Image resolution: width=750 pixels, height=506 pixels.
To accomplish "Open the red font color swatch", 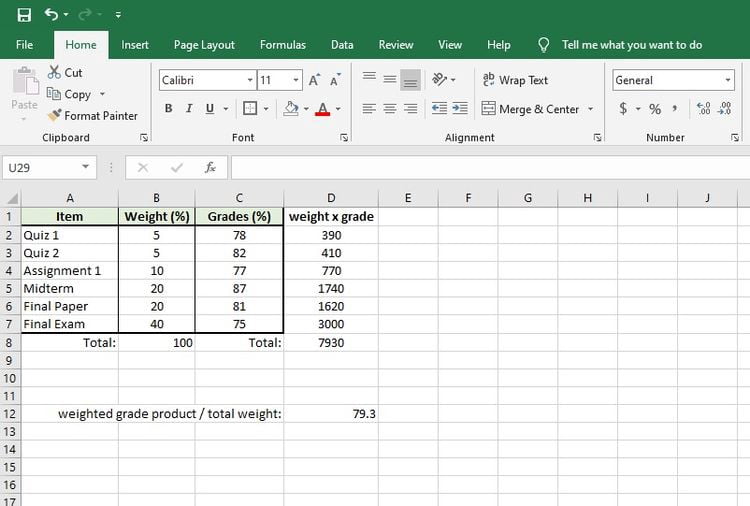I will [323, 109].
